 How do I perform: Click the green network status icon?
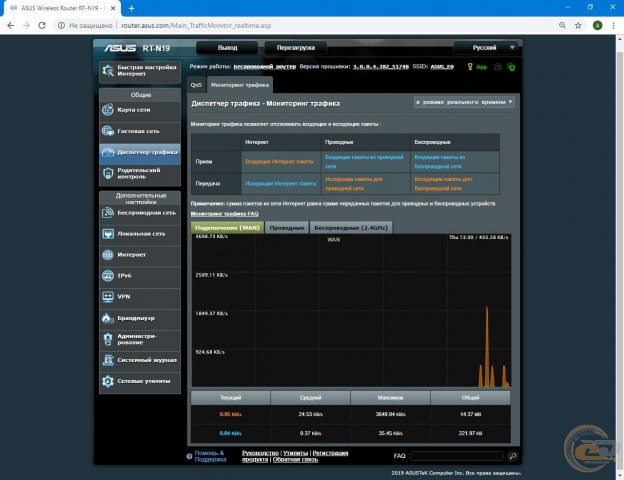[511, 67]
